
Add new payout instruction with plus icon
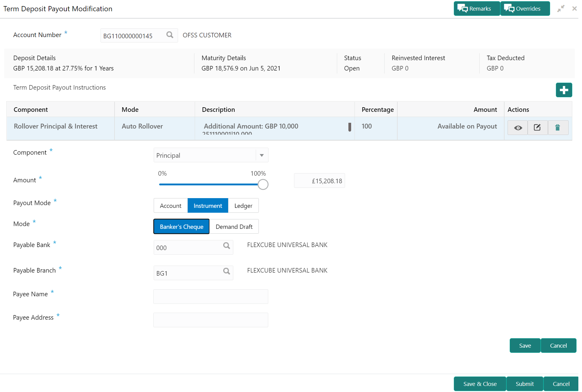click(564, 90)
